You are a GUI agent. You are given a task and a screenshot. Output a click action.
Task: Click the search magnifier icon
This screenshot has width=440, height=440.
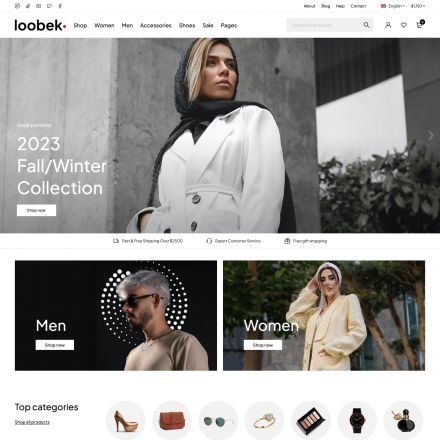[x=366, y=25]
